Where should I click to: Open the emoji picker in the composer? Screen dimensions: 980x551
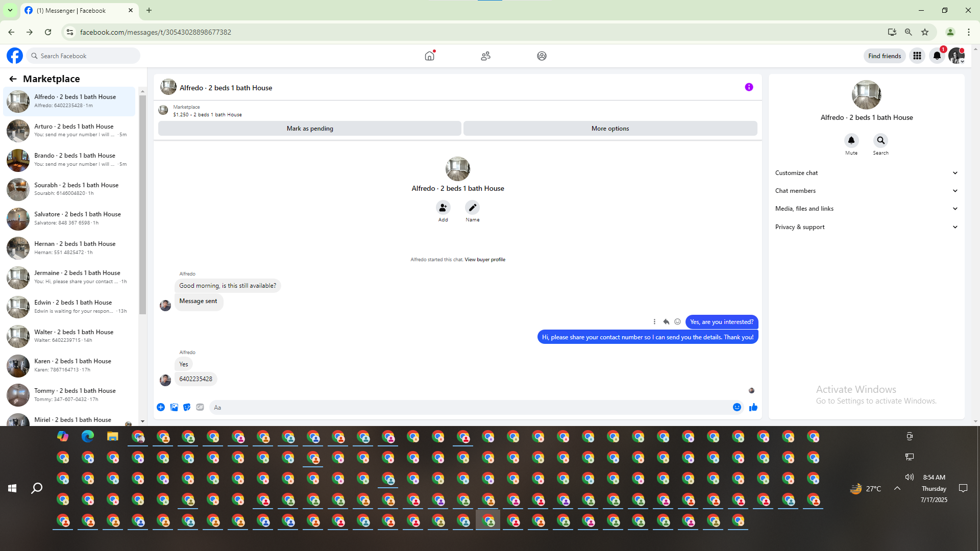click(x=737, y=407)
